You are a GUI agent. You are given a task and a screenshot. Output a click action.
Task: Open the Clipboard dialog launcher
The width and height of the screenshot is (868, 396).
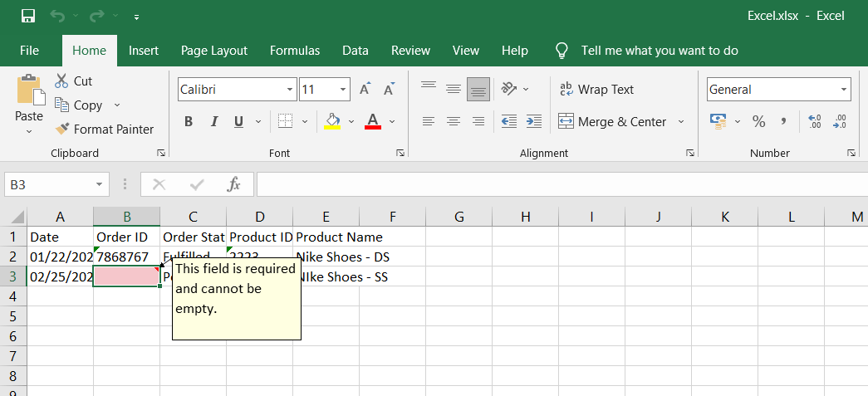(161, 154)
